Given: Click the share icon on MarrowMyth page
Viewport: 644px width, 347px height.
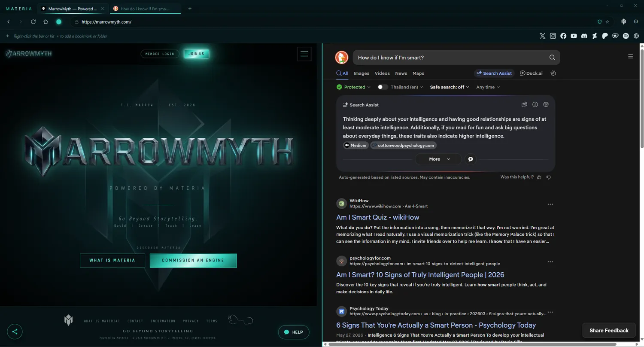Looking at the screenshot, I should point(15,332).
